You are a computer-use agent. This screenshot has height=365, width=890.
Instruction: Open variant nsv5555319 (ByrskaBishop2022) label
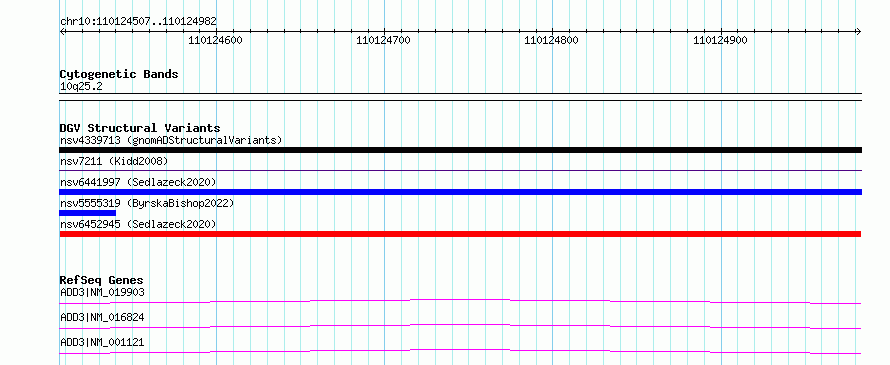click(x=146, y=203)
